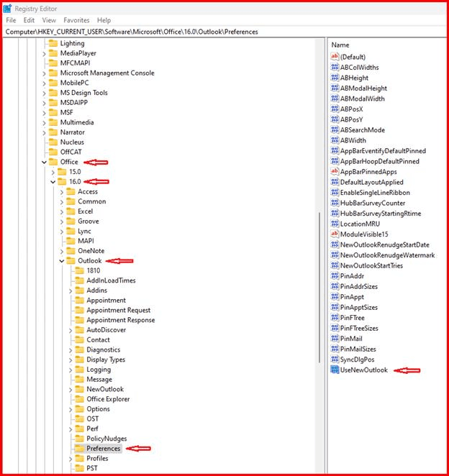The image size is (449, 476).
Task: Open the Help menu
Action: tap(104, 20)
